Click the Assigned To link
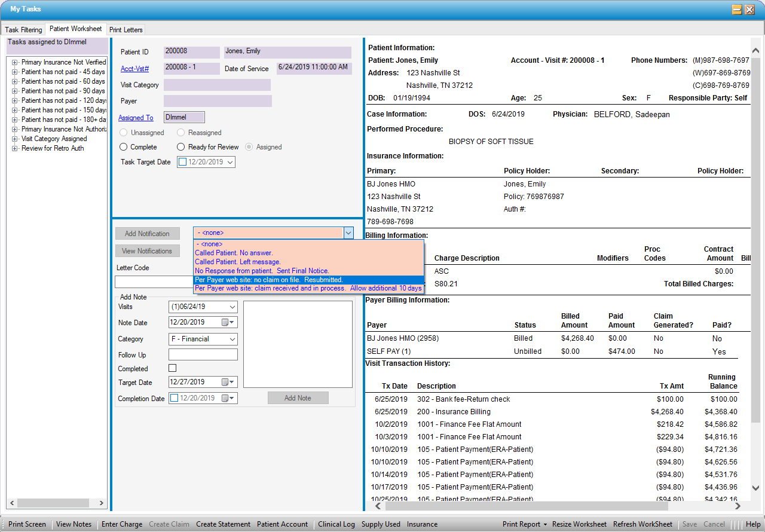 tap(136, 118)
